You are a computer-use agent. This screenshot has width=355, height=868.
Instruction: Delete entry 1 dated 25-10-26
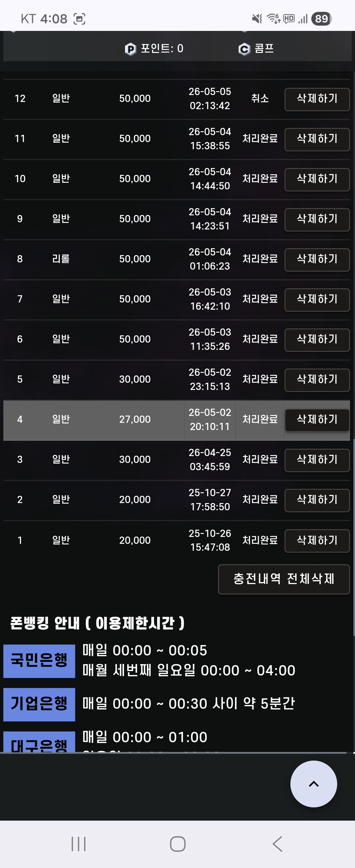point(317,541)
